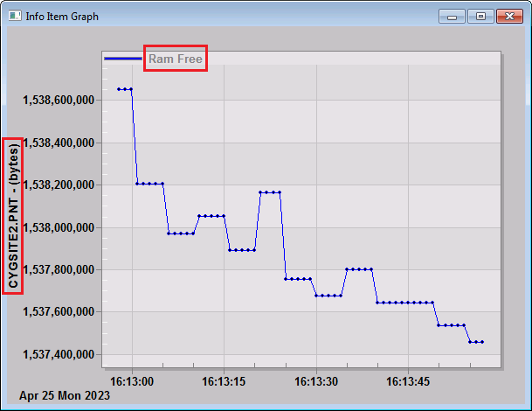Viewport: 532px width, 411px height.
Task: Click the 1,538,000,000 y-axis label
Action: click(x=59, y=227)
